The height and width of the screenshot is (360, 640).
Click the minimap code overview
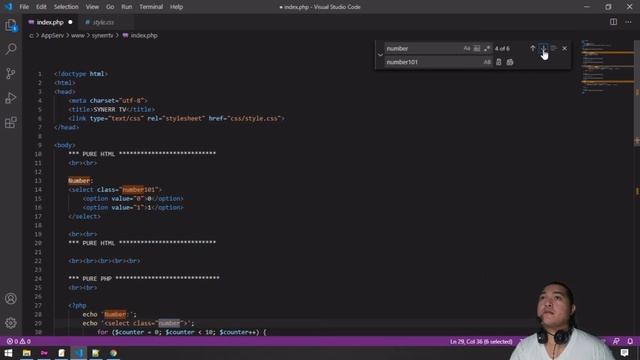pos(607,67)
